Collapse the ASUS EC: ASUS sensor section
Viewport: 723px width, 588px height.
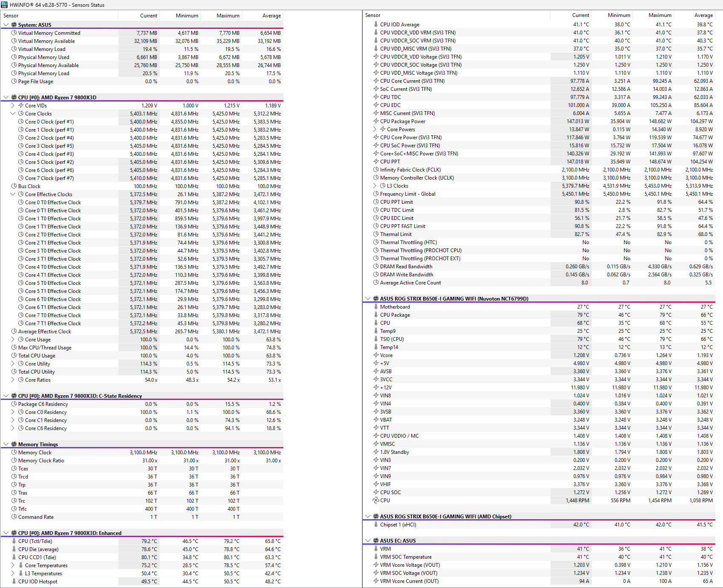coord(368,541)
